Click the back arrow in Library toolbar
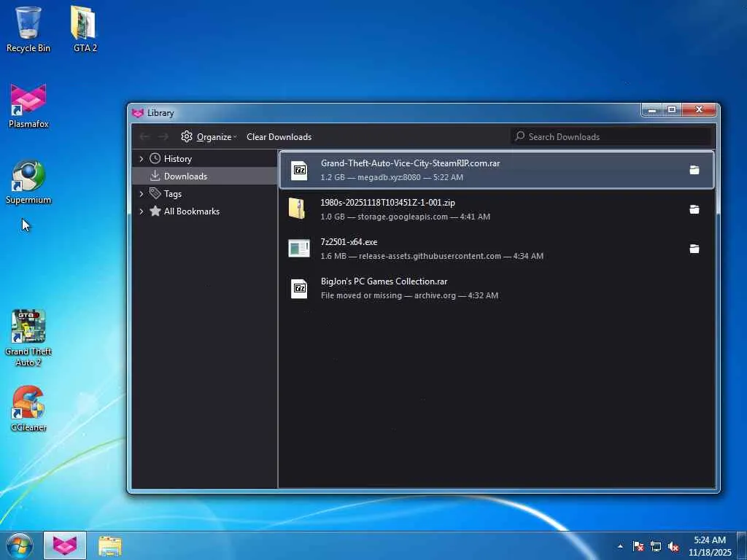Image resolution: width=747 pixels, height=560 pixels. pos(144,137)
